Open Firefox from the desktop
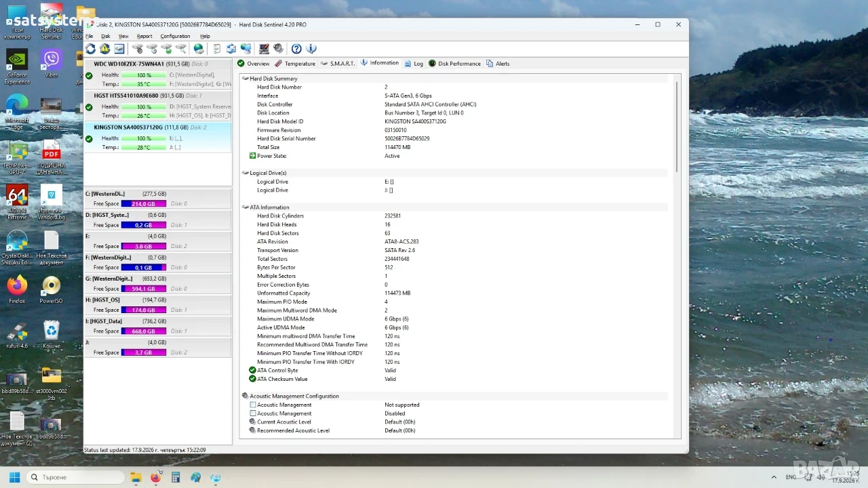This screenshot has width=868, height=488. point(17,289)
